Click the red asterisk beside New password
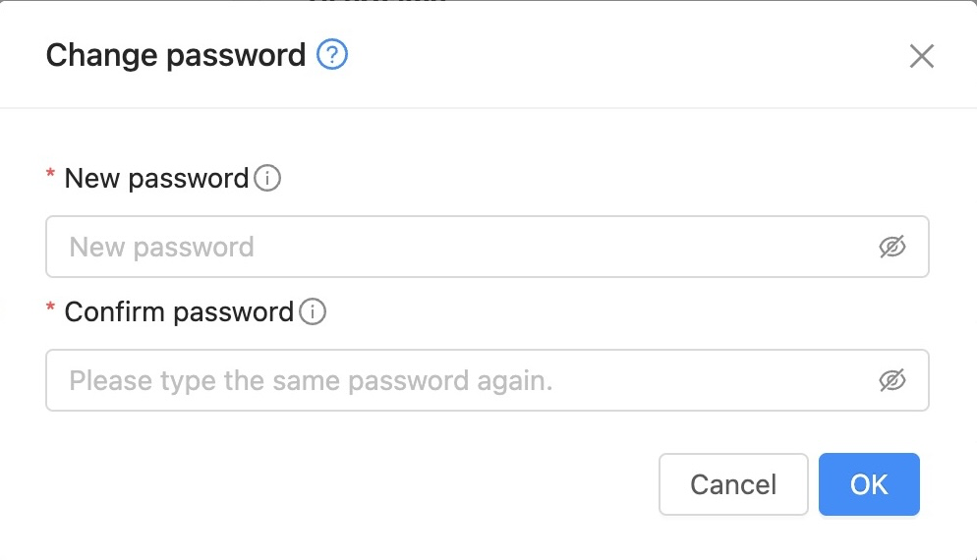This screenshot has width=977, height=560. click(51, 176)
